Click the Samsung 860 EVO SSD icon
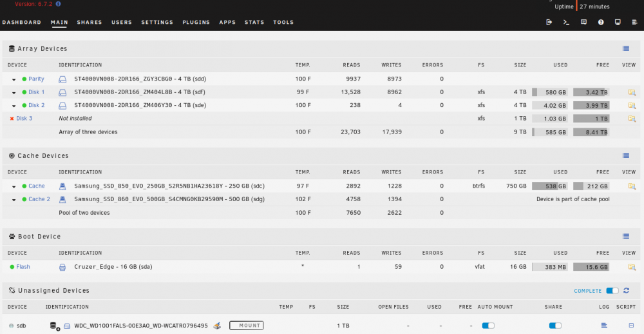The image size is (644, 334). tap(62, 199)
